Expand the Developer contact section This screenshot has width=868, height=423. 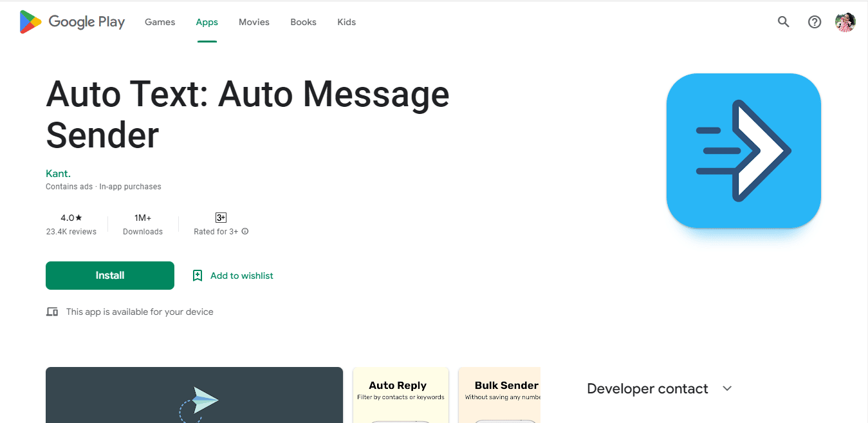click(x=660, y=389)
